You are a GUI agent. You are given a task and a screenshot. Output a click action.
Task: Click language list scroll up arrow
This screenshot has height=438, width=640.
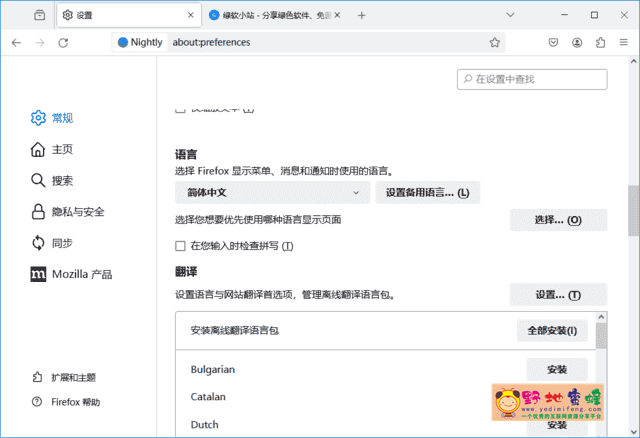(601, 317)
